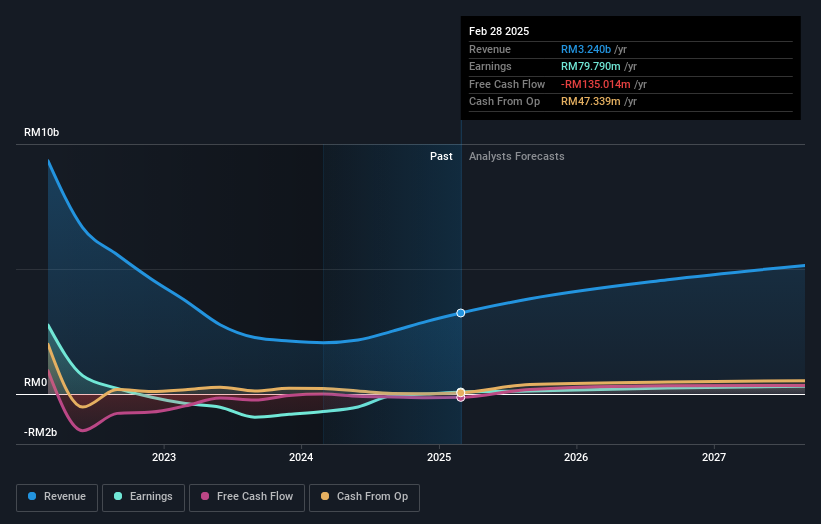Select the 2027 x-axis label
The height and width of the screenshot is (524, 821).
click(714, 457)
